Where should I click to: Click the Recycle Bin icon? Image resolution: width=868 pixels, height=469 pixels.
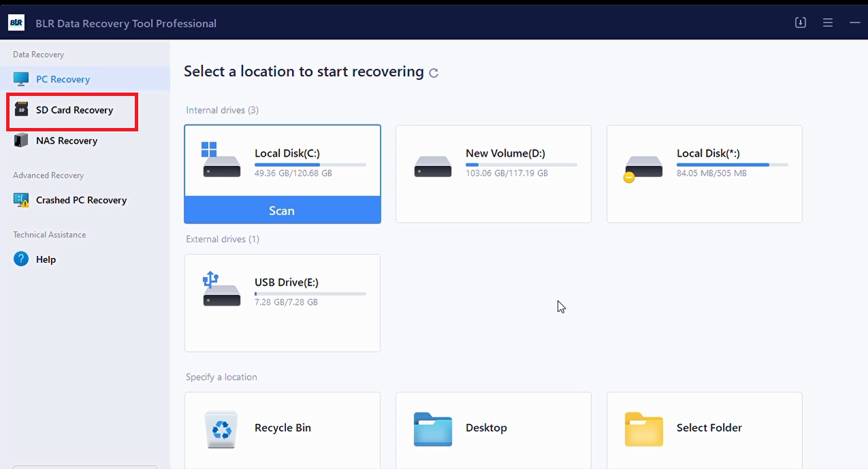(x=221, y=428)
